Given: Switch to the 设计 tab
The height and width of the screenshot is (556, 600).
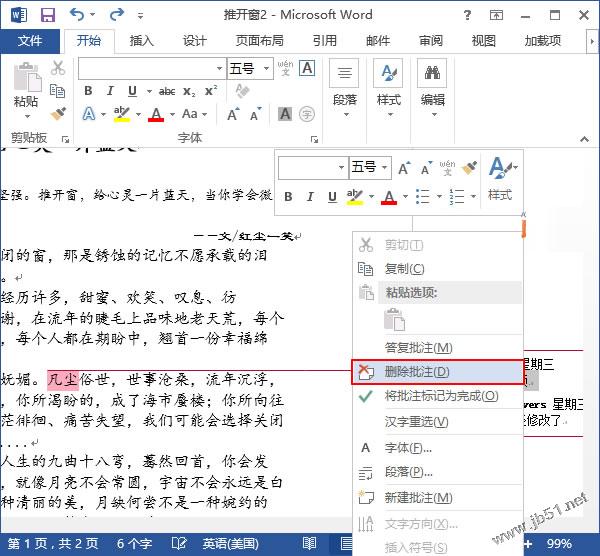Looking at the screenshot, I should point(194,41).
